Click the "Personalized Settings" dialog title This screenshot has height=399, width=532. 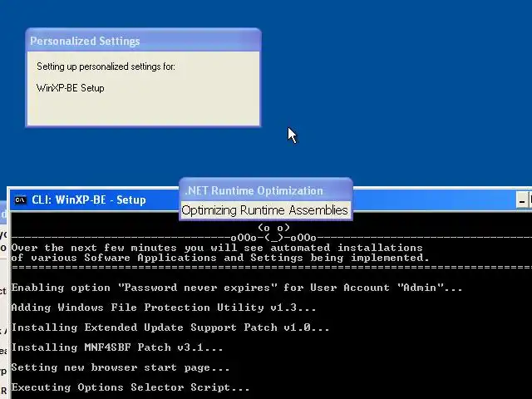click(85, 41)
